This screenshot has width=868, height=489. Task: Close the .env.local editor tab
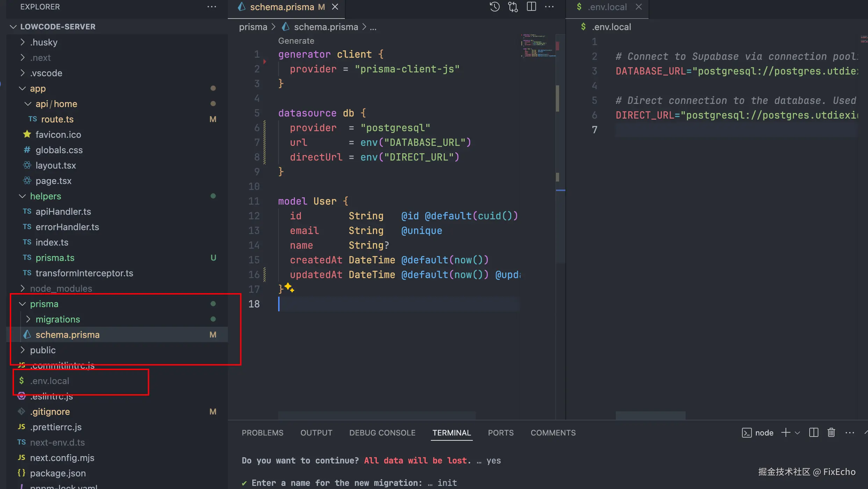[639, 7]
